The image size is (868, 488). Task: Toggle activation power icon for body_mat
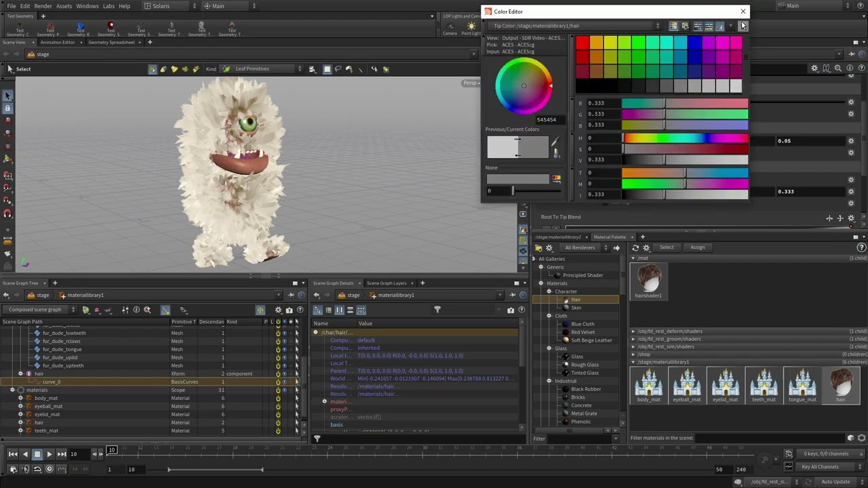click(277, 398)
